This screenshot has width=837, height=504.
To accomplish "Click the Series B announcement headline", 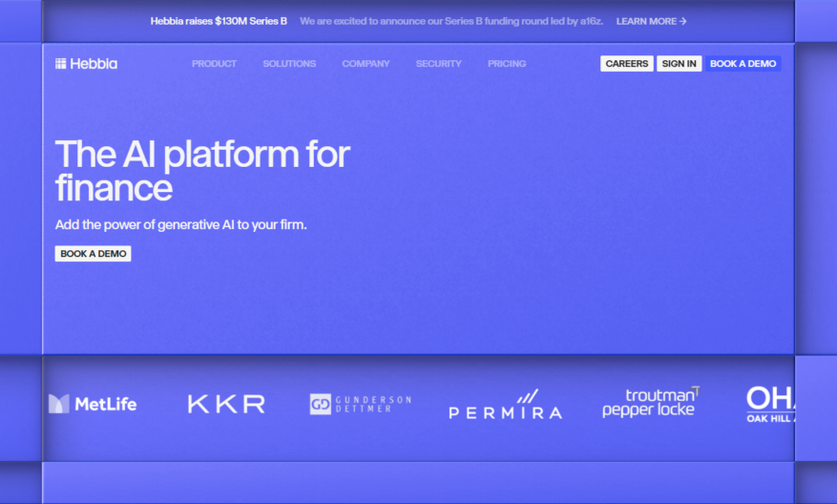I will click(x=219, y=21).
